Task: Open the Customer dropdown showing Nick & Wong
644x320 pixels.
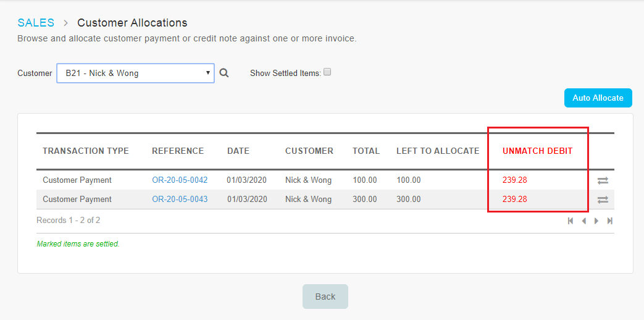Action: click(x=136, y=73)
